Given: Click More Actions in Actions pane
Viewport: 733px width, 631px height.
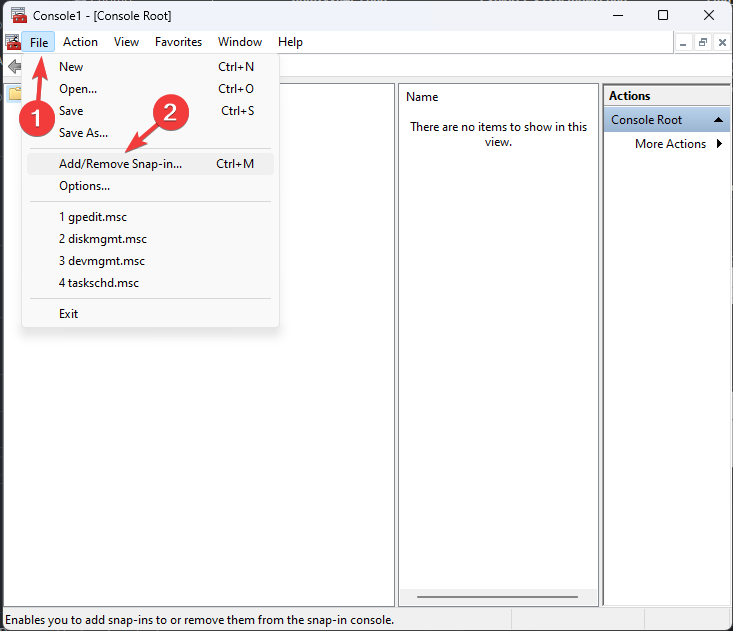Looking at the screenshot, I should [x=670, y=144].
